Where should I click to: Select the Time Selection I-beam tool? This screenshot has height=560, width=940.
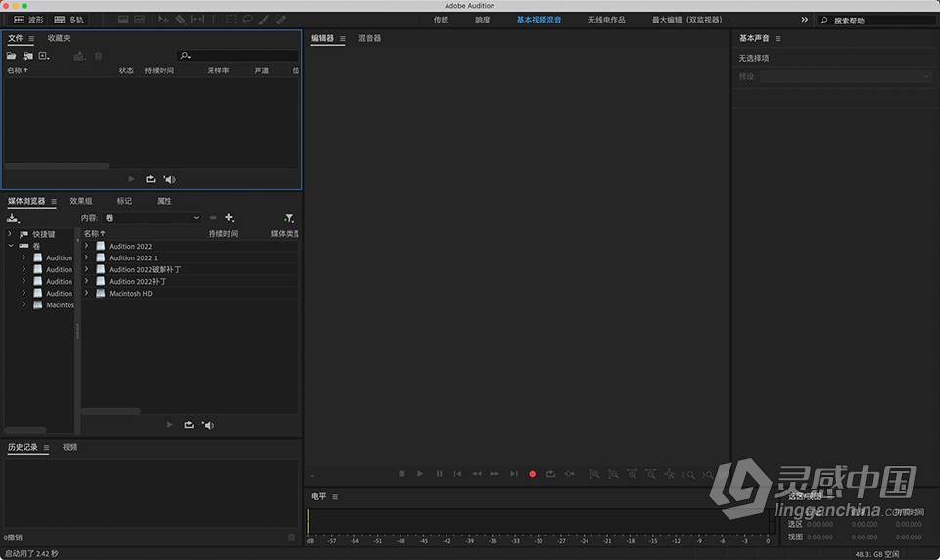point(213,20)
